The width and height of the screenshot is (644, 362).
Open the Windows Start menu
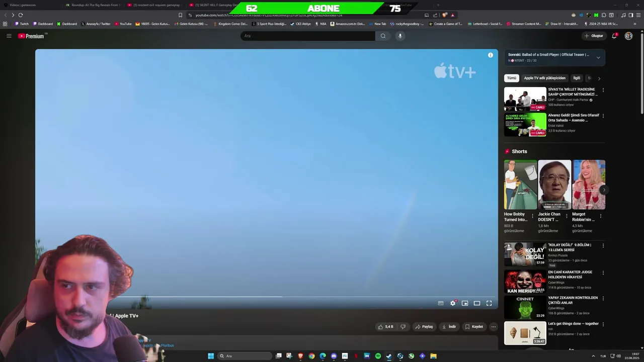(211, 356)
